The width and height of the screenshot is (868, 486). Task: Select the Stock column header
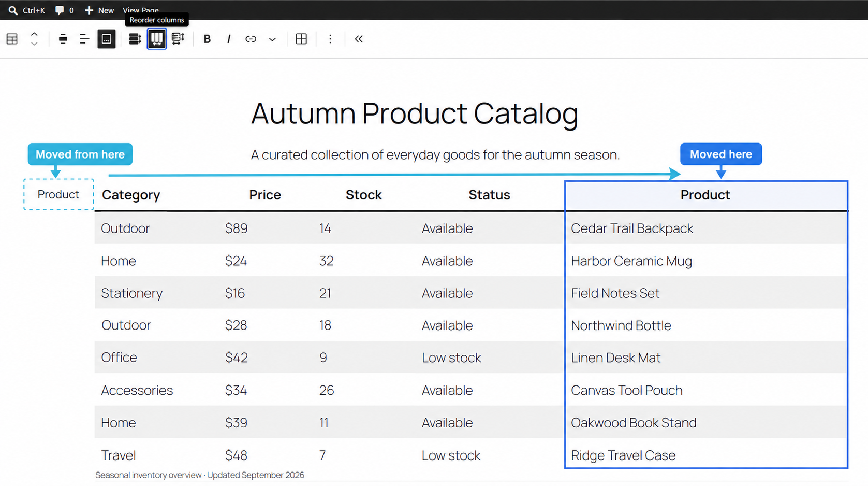pyautogui.click(x=364, y=195)
